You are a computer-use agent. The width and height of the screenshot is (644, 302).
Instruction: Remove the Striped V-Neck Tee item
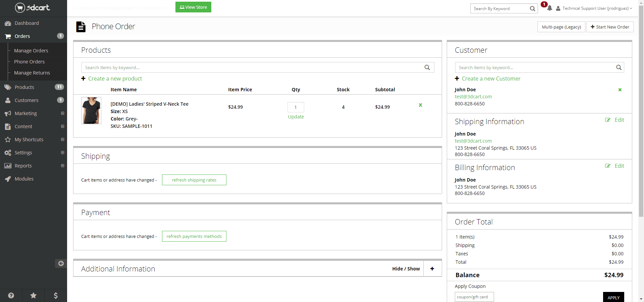(x=420, y=105)
